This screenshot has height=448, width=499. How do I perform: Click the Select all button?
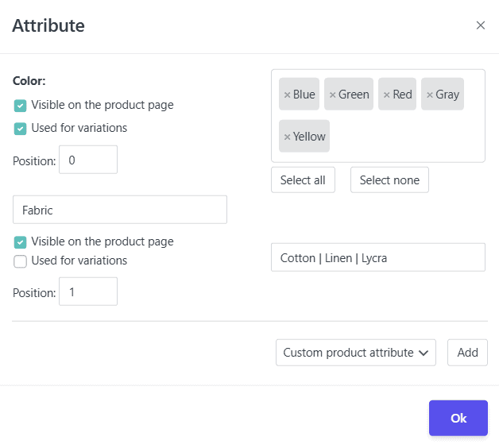[303, 180]
